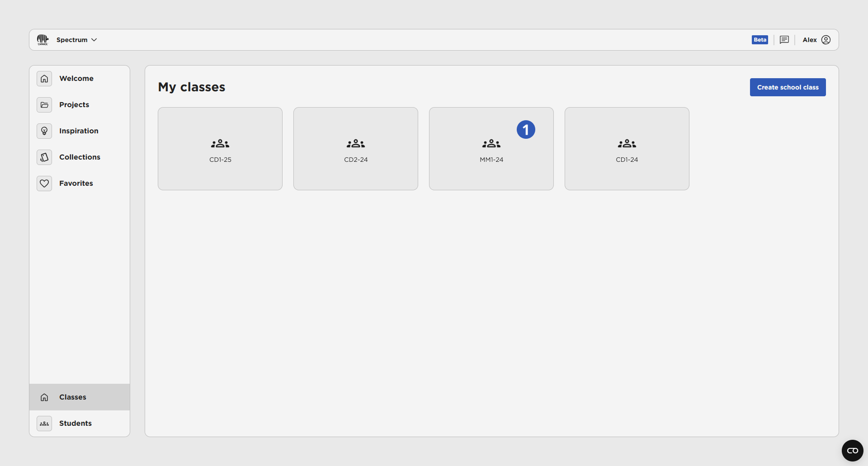This screenshot has width=868, height=466.
Task: Click the notification badge on MM1-24
Action: tap(526, 130)
